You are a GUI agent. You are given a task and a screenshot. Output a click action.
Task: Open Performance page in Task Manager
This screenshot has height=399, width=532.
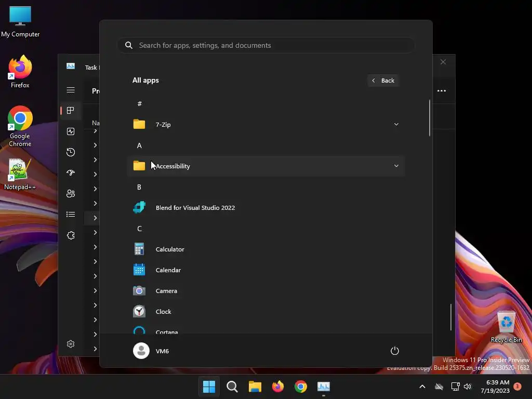pos(71,131)
